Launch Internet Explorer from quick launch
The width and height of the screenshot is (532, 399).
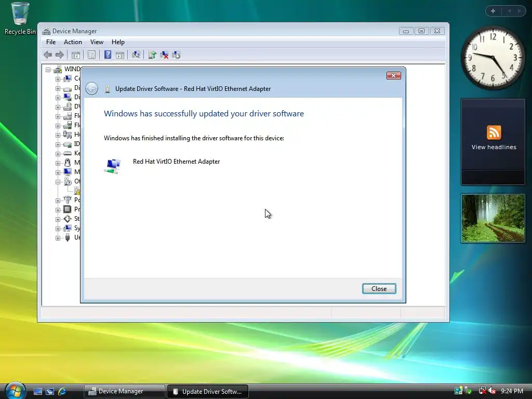tap(62, 391)
